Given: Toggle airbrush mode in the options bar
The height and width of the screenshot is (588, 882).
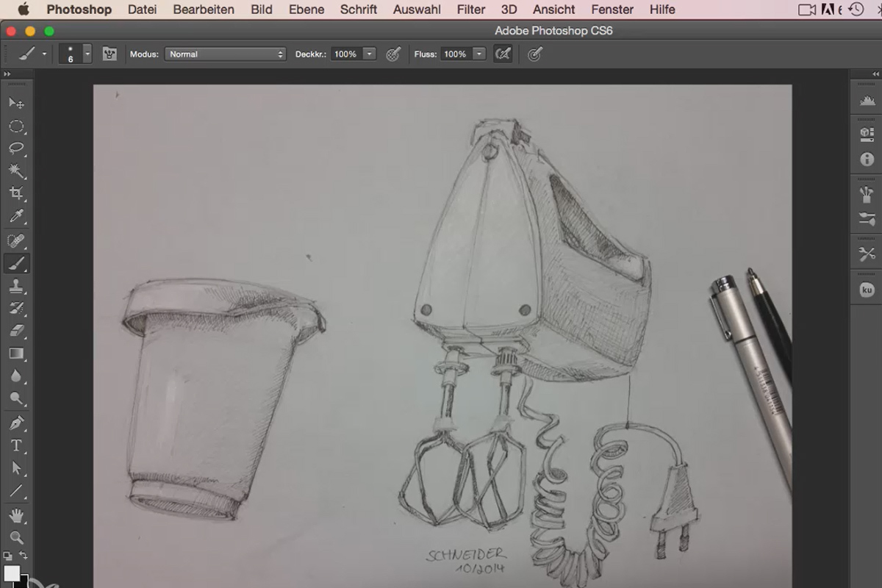Looking at the screenshot, I should coord(503,54).
